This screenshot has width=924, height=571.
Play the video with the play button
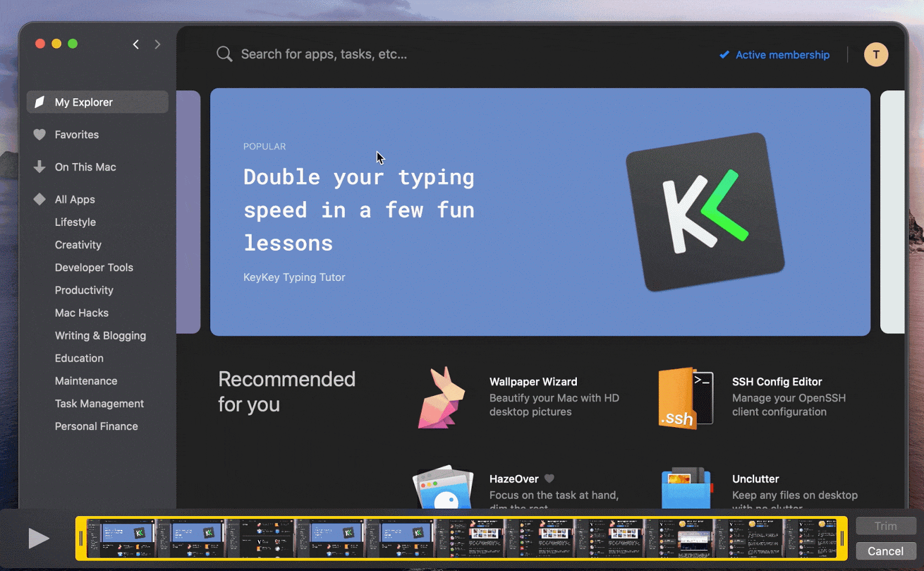point(39,539)
